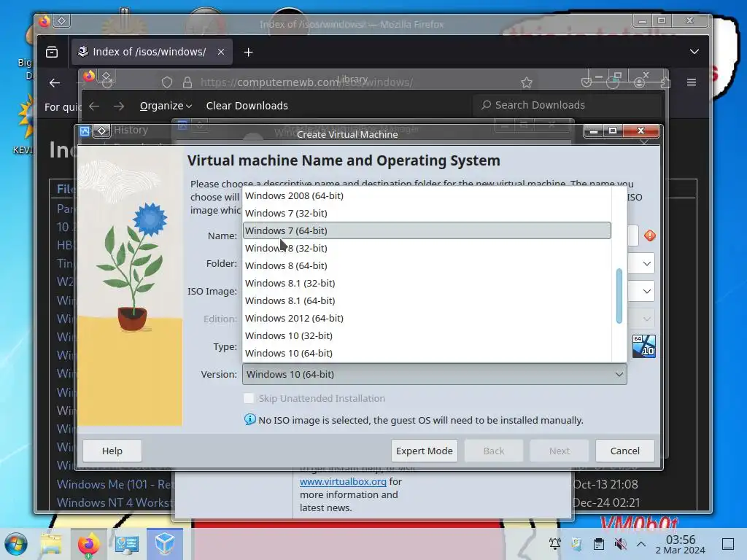
Task: Click Clear Downloads in Library window
Action: pyautogui.click(x=247, y=106)
